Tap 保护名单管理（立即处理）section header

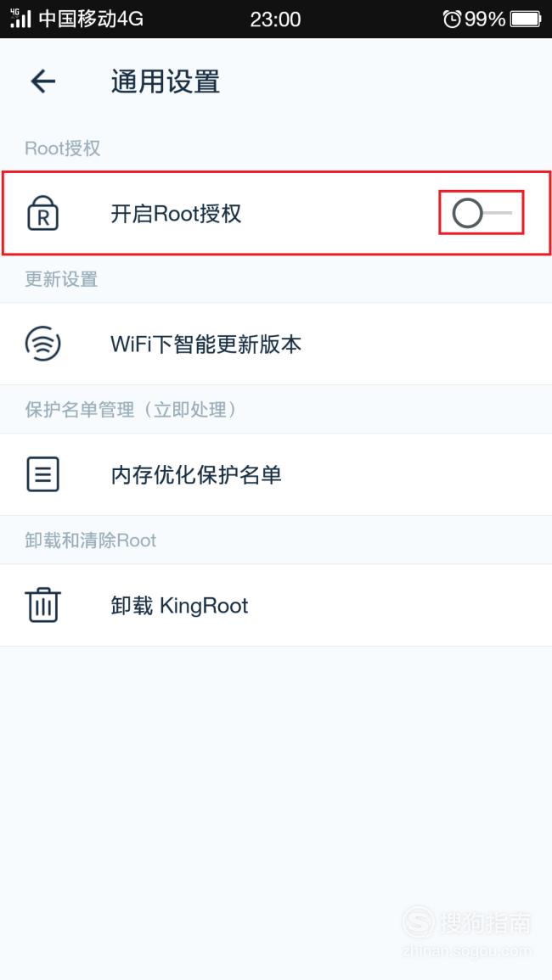pos(132,409)
